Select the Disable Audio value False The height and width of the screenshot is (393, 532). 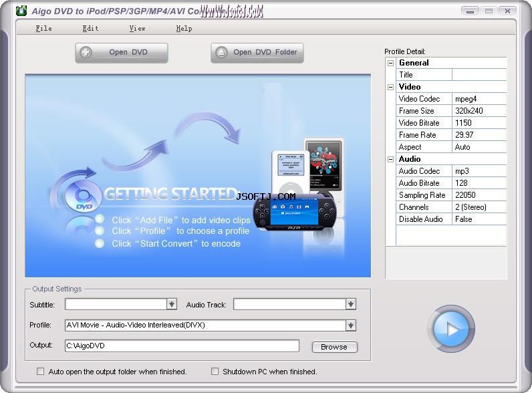pyautogui.click(x=479, y=219)
